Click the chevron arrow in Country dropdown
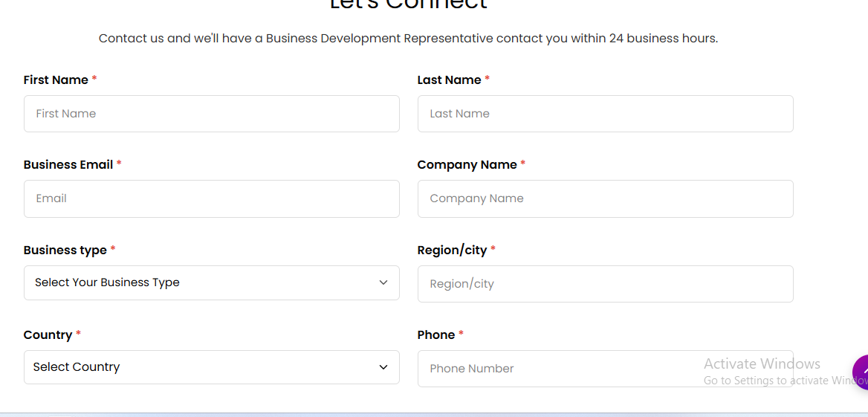 383,367
